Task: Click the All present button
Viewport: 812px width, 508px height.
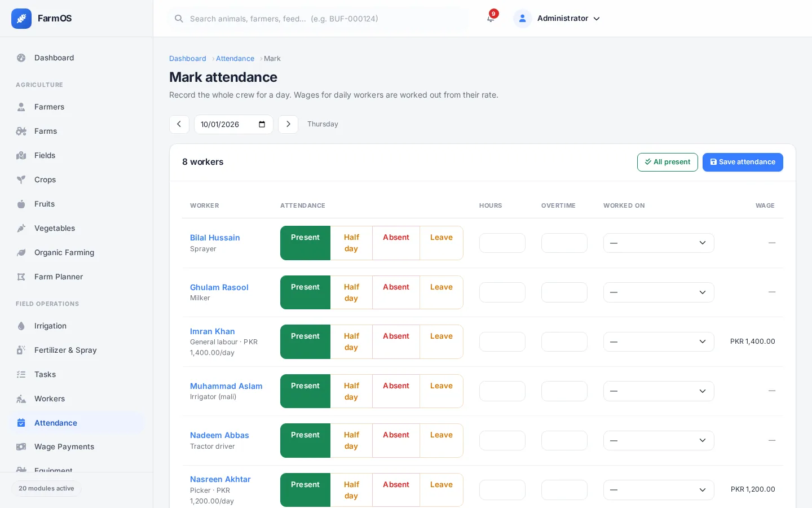Action: tap(668, 162)
